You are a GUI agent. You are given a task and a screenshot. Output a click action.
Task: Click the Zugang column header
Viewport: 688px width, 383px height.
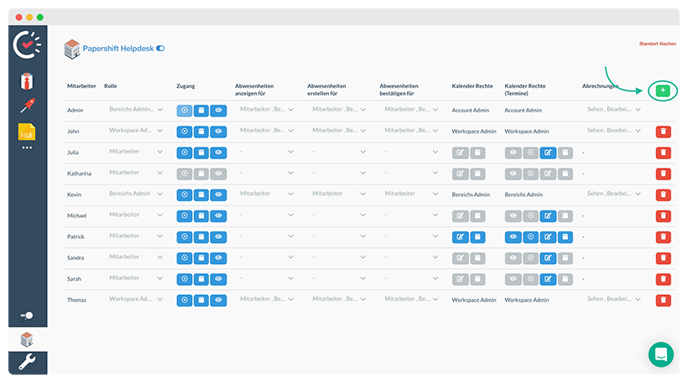click(x=186, y=86)
